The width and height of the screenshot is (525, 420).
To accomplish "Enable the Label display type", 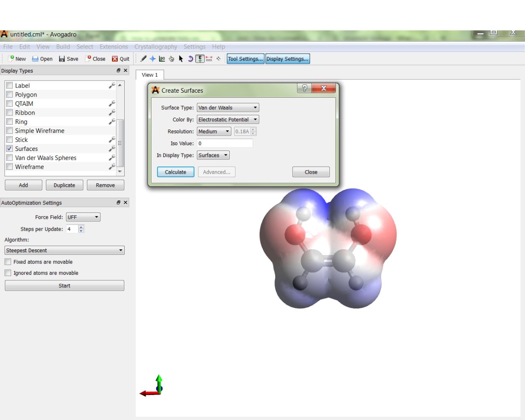I will click(10, 86).
